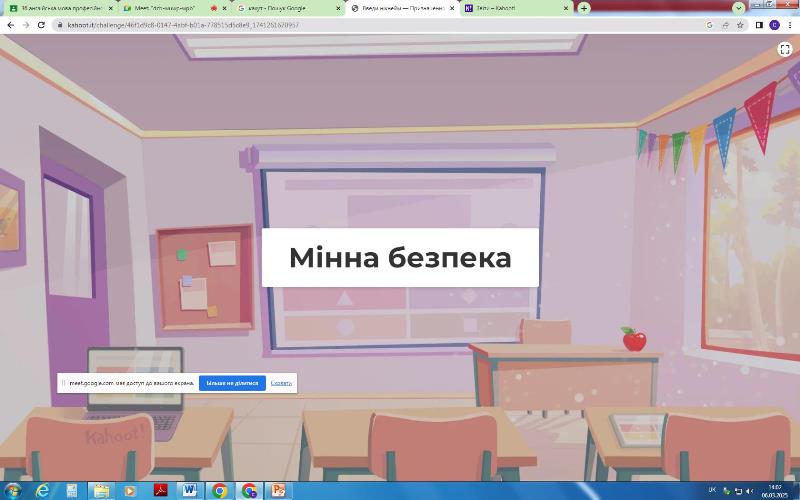
Task: Reload the Kahoot page
Action: click(41, 24)
